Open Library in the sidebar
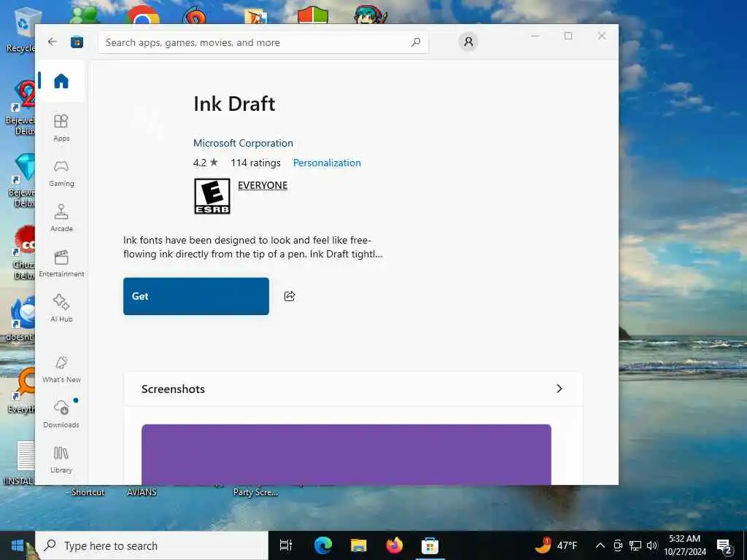This screenshot has width=747, height=560. 61,460
